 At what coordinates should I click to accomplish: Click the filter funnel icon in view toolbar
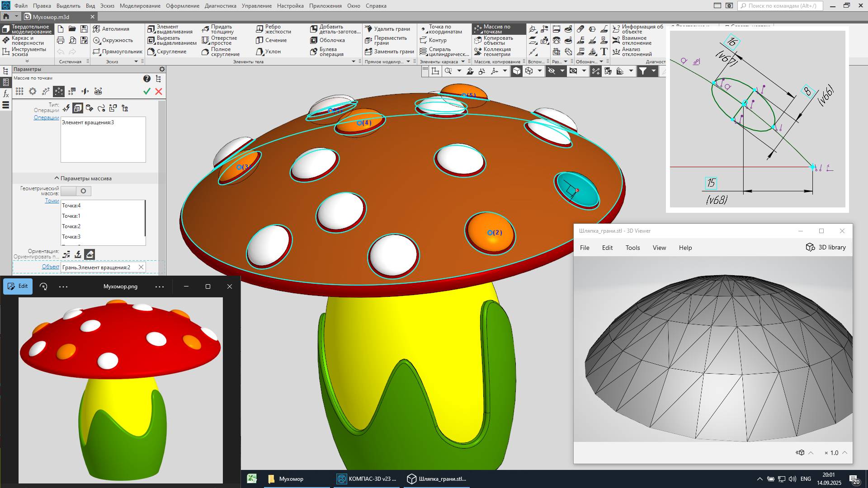(642, 71)
